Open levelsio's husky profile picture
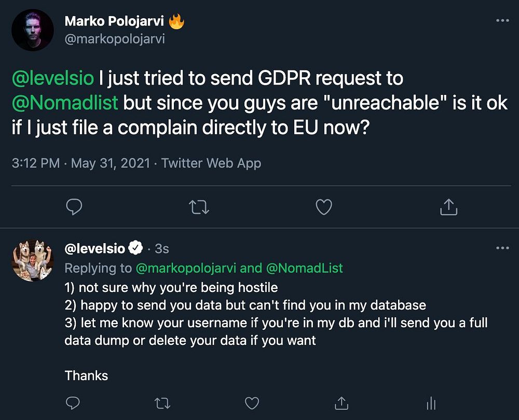519x420 pixels. click(x=33, y=260)
